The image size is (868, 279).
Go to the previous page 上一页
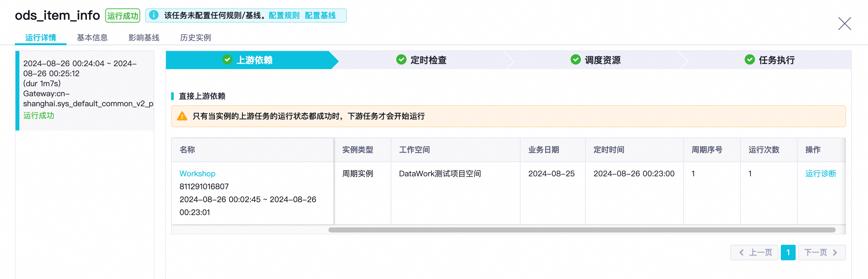754,253
